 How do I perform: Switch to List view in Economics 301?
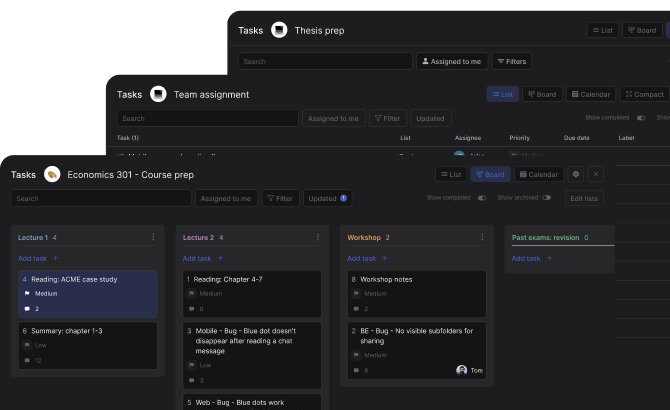pos(450,174)
